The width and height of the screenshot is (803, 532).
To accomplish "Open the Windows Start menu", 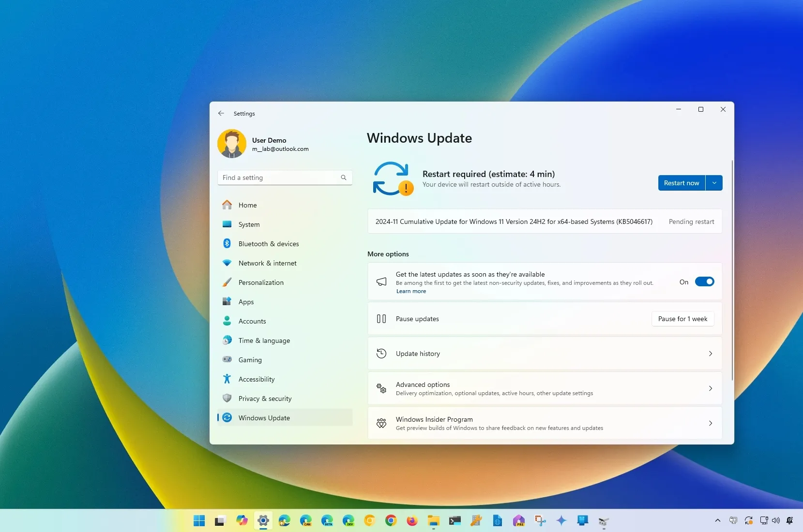I will [x=199, y=520].
